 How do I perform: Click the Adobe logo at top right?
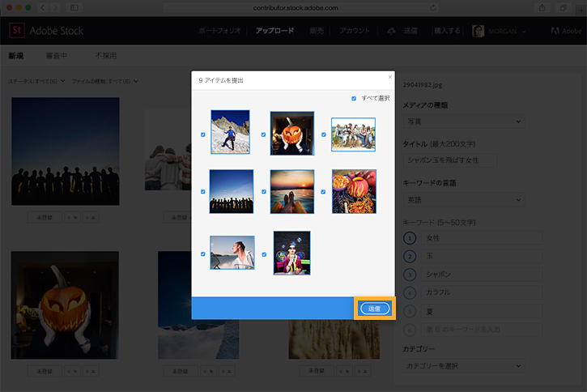point(566,31)
